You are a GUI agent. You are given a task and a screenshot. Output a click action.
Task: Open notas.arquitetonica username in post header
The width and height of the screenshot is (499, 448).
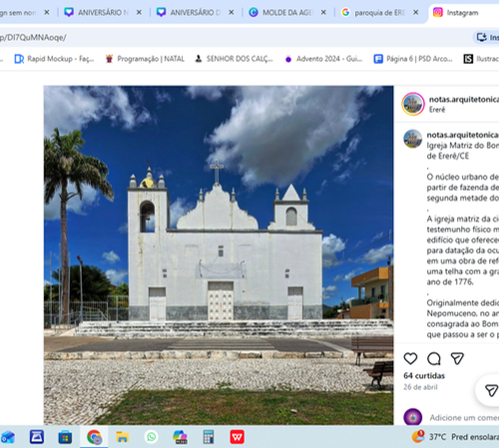coord(464,99)
